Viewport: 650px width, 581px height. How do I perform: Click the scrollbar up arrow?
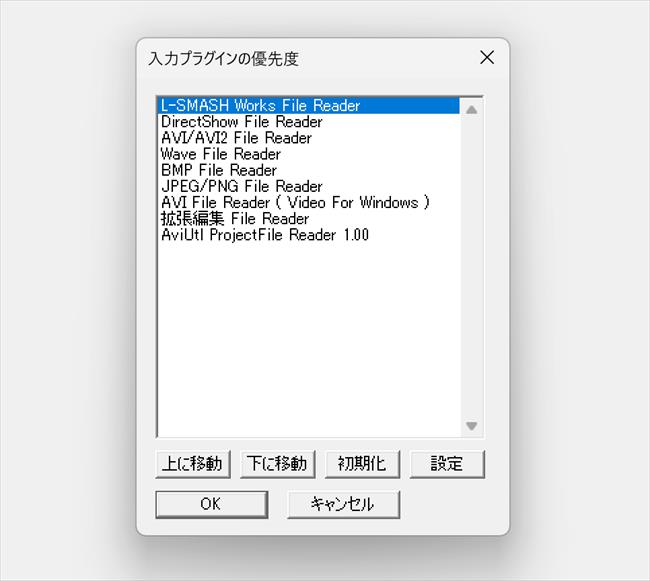472,108
